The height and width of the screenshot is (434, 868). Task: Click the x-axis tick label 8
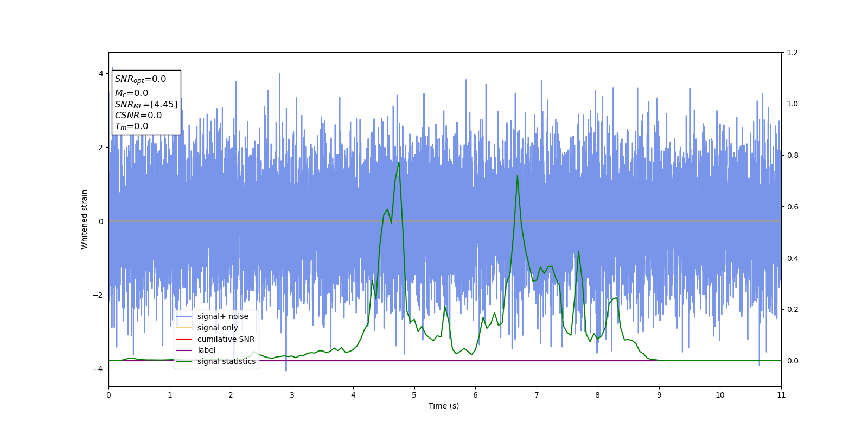(598, 395)
